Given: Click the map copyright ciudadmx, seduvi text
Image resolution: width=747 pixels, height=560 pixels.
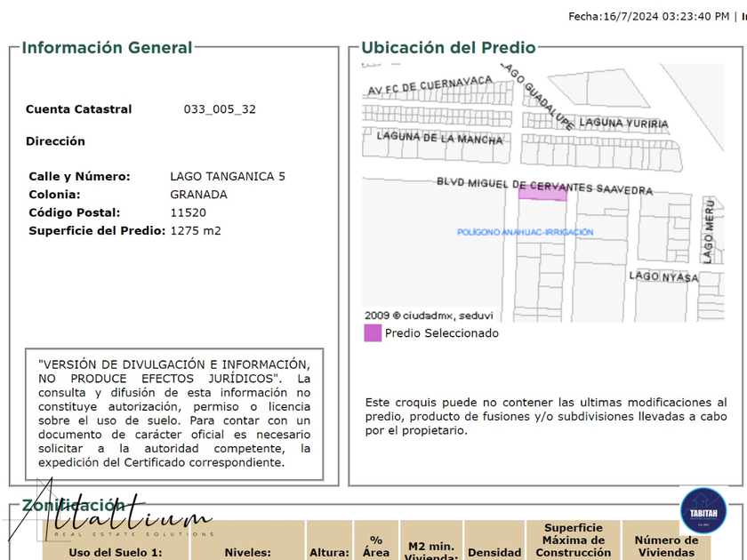Looking at the screenshot, I should (429, 316).
